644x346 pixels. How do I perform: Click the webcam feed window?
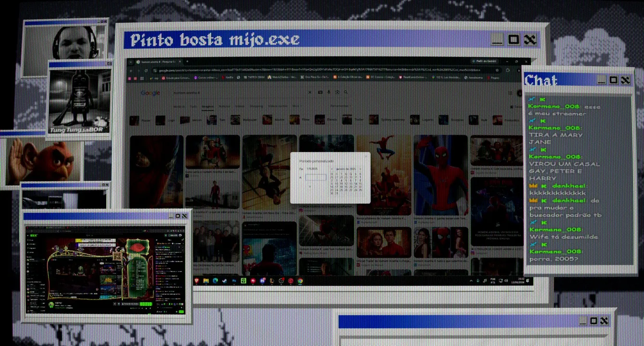pyautogui.click(x=64, y=49)
